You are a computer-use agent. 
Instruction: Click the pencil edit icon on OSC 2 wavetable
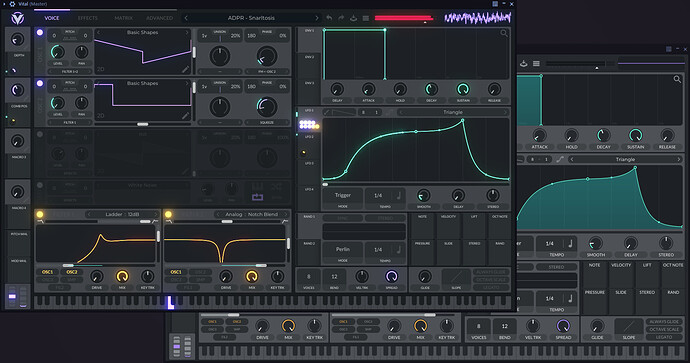[x=186, y=116]
